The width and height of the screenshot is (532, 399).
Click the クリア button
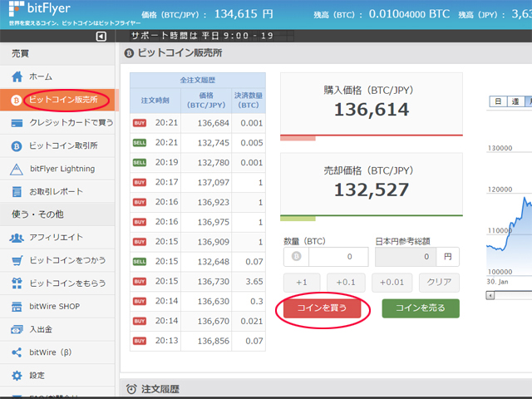[439, 283]
